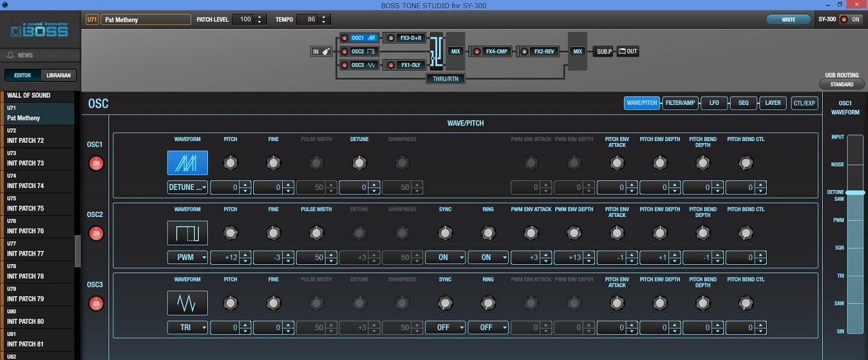
Task: Toggle OSC3 ON button
Action: coord(96,303)
